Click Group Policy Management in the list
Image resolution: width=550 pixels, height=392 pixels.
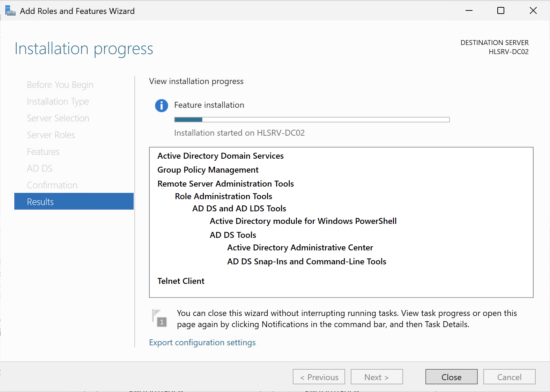pos(208,170)
